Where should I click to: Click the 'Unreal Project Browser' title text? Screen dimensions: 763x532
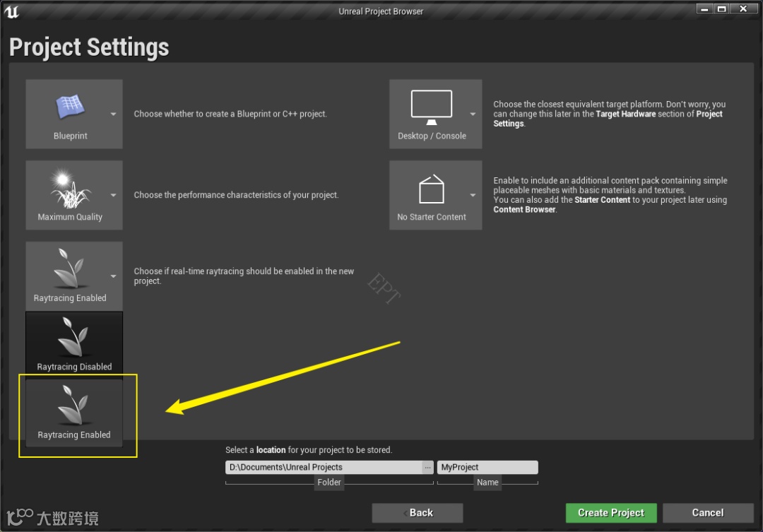point(381,11)
